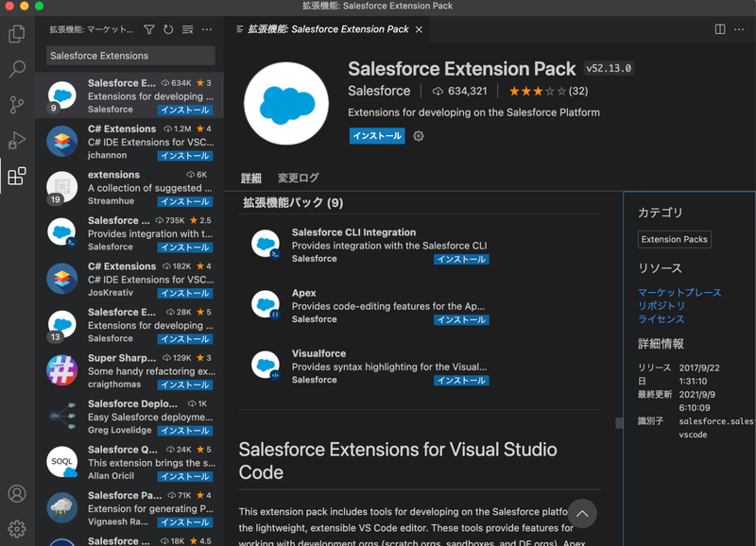
Task: Open the リポジトリ resource link
Action: pyautogui.click(x=661, y=306)
